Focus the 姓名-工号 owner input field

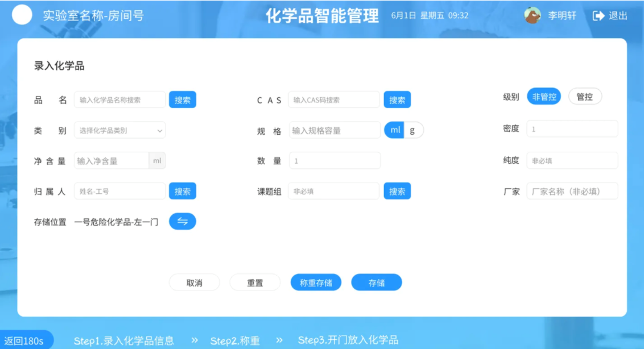coord(120,192)
